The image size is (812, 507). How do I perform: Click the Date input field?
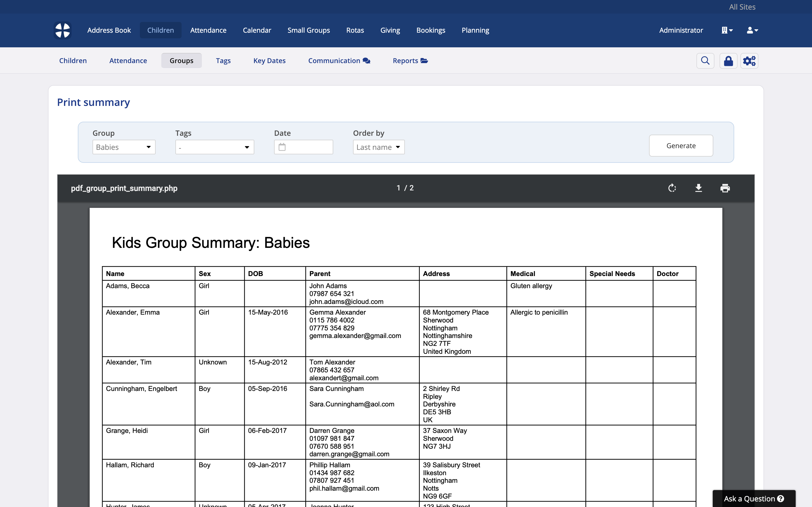[x=304, y=147]
